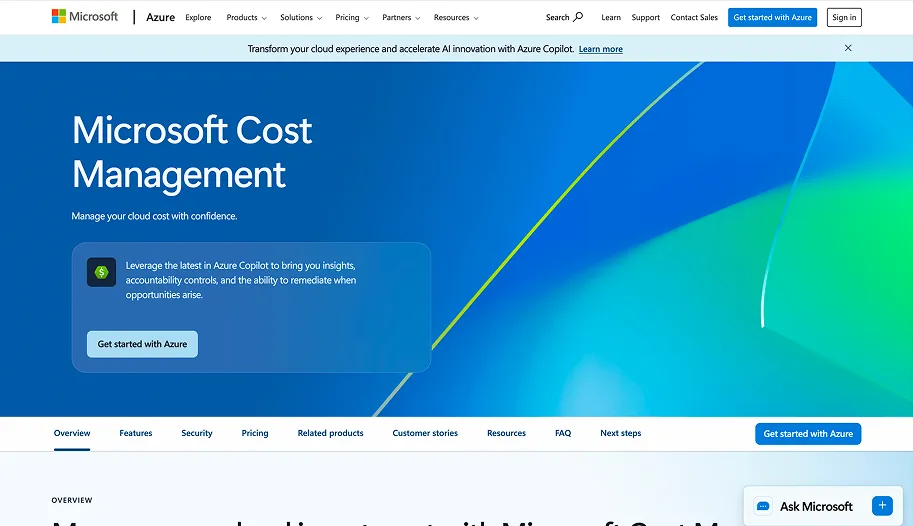This screenshot has height=526, width=913.
Task: Click the search magnifier icon
Action: coord(578,17)
